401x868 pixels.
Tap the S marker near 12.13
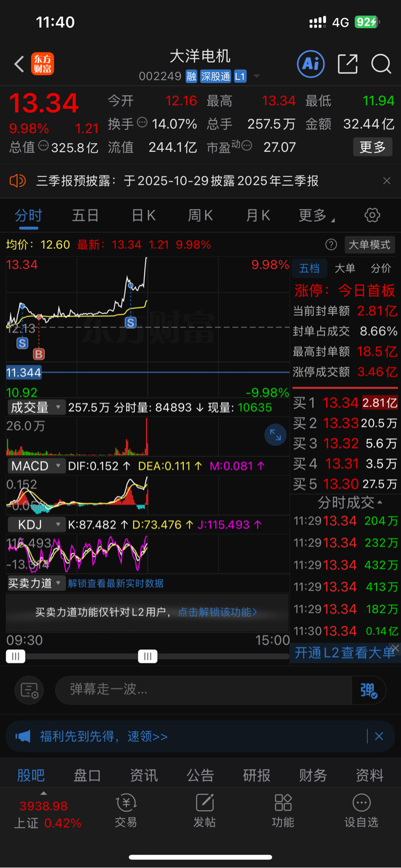click(22, 343)
